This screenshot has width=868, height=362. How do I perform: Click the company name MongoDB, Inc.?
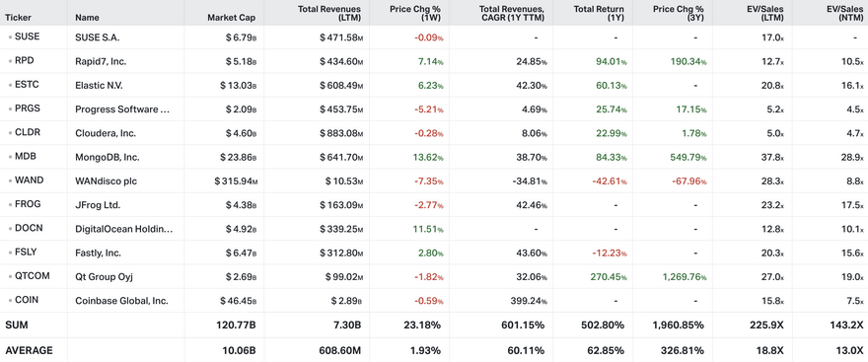[107, 157]
